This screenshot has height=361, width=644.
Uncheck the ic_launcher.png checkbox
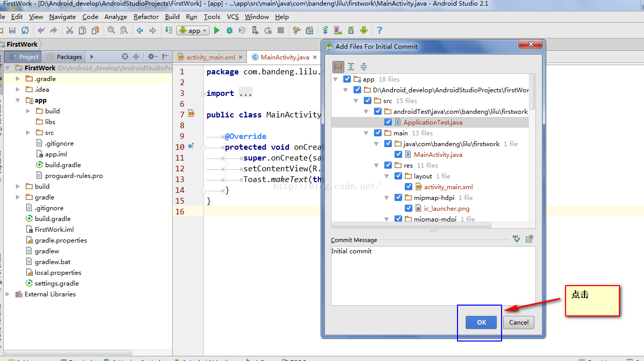click(x=408, y=208)
